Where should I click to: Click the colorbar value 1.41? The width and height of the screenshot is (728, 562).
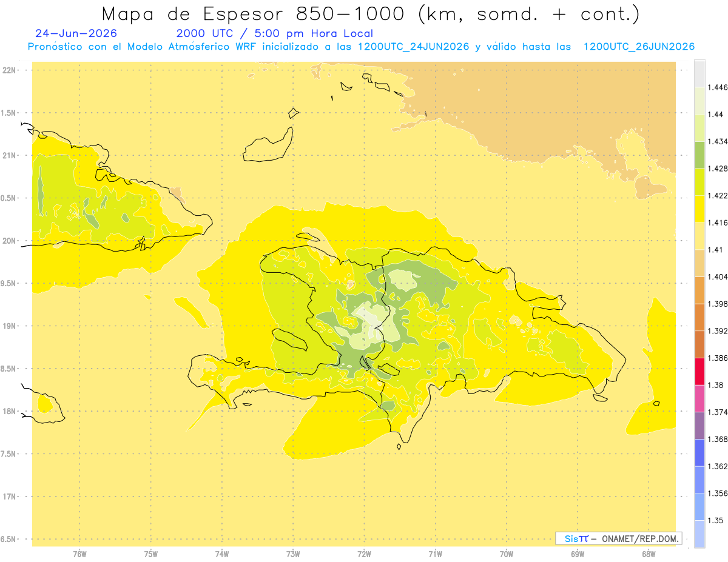click(715, 250)
